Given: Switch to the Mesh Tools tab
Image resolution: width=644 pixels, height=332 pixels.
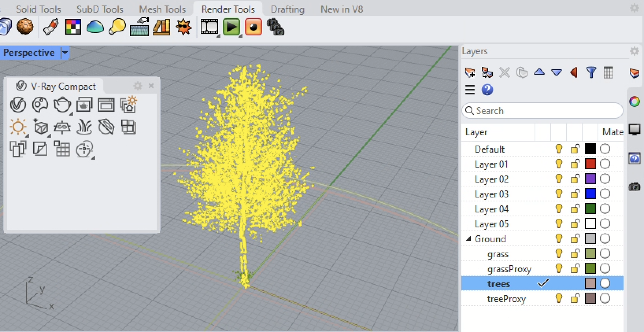Looking at the screenshot, I should [x=162, y=9].
